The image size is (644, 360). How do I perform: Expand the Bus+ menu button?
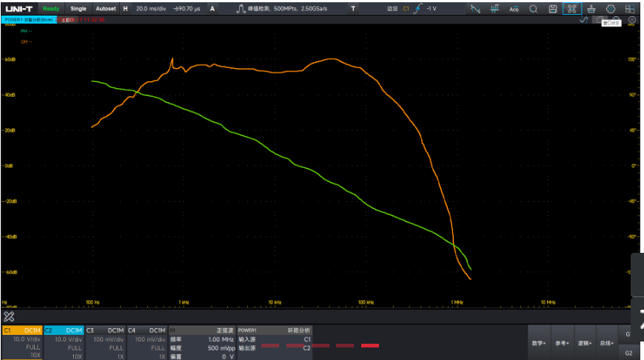[x=607, y=343]
